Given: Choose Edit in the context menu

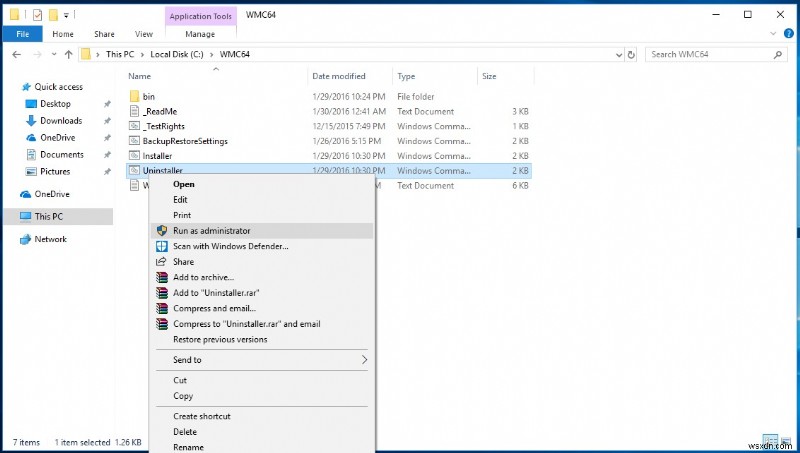Looking at the screenshot, I should coord(262,199).
